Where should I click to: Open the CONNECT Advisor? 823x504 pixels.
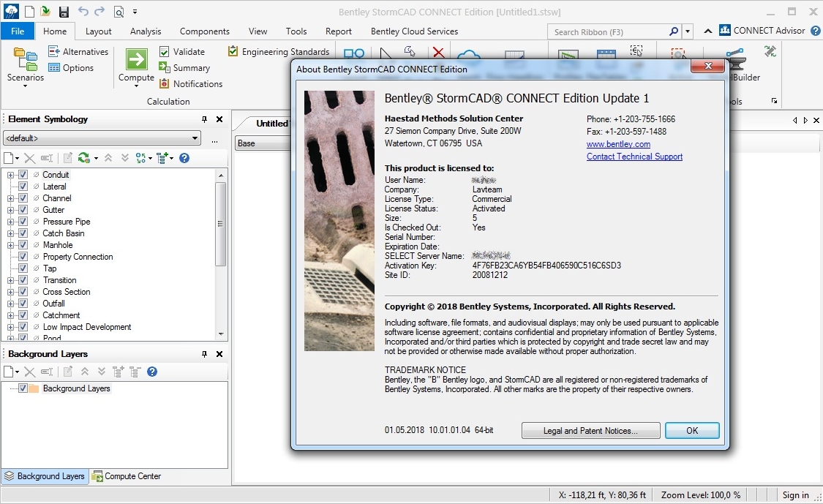[x=762, y=31]
